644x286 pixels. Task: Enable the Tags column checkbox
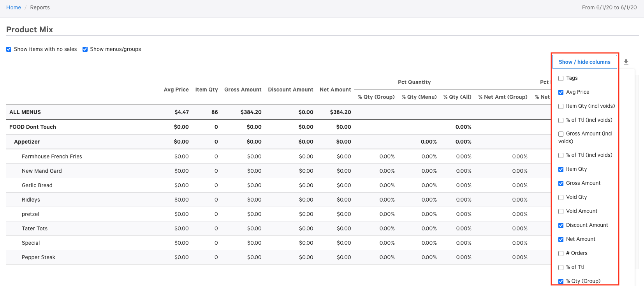coord(561,78)
